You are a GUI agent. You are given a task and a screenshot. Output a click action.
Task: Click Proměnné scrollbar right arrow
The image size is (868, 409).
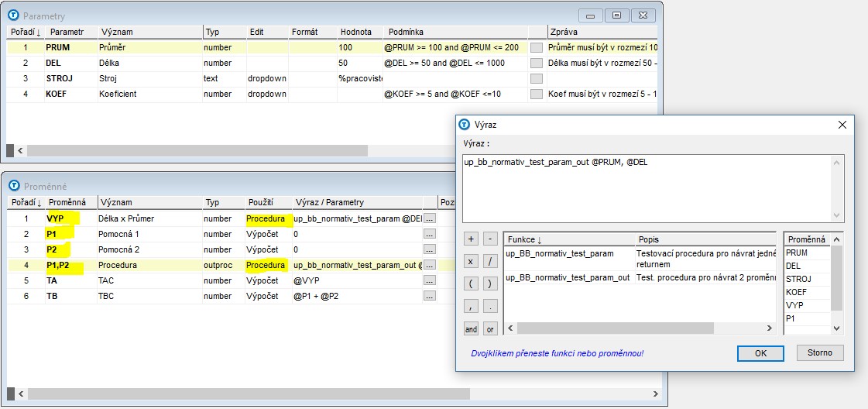click(x=656, y=394)
